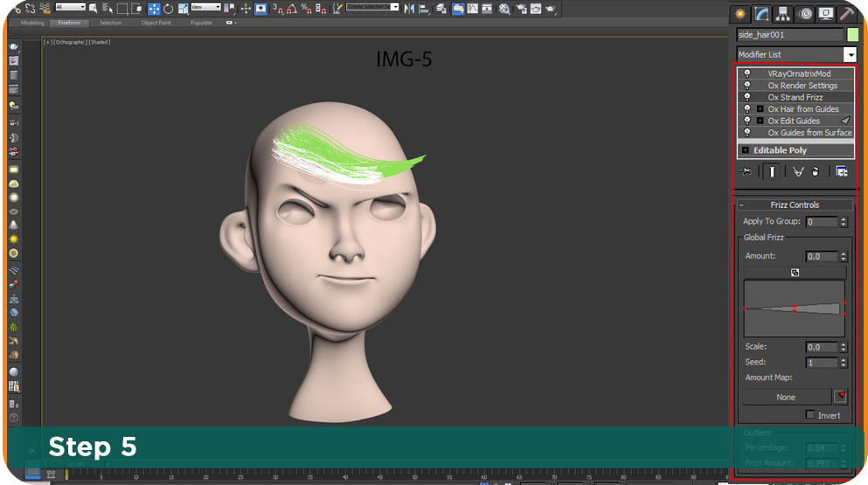Click Show End Result toggle icon

tap(774, 172)
